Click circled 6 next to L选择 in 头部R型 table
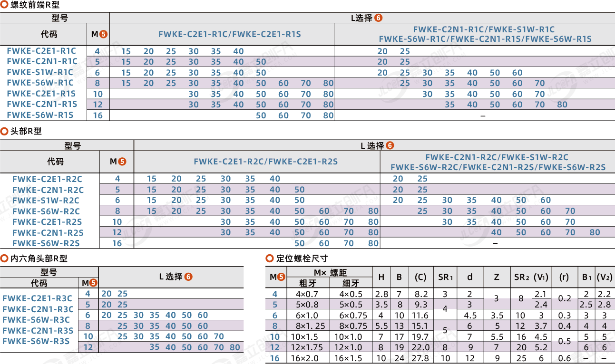Viewport: 615px width, 364px height. pyautogui.click(x=390, y=146)
